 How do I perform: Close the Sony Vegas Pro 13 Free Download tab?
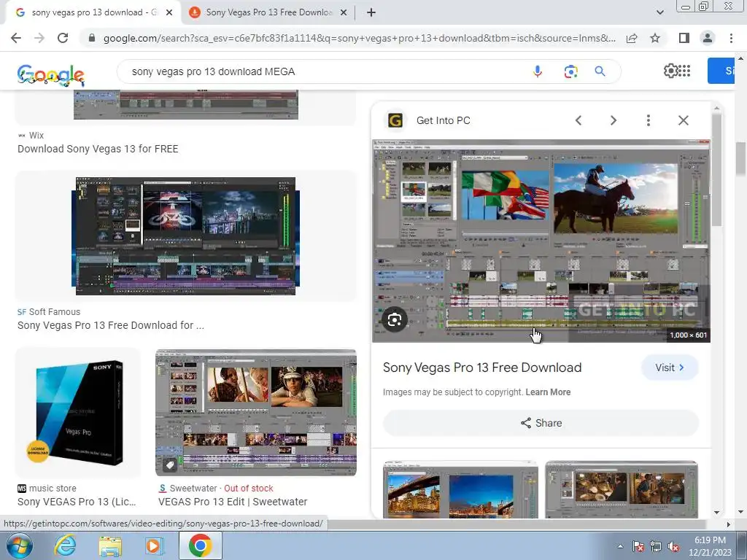coord(343,13)
